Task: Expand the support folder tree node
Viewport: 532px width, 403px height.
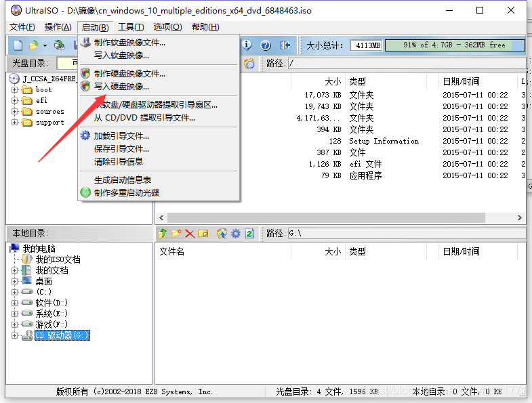Action: (x=14, y=122)
